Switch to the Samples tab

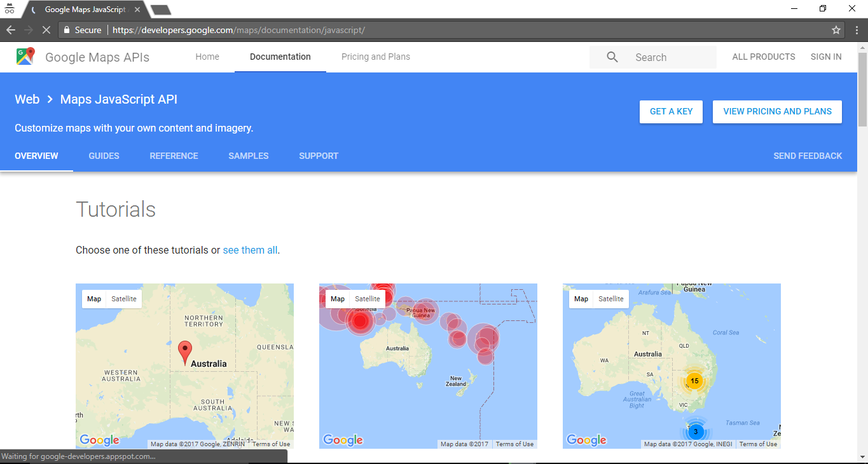pyautogui.click(x=249, y=156)
